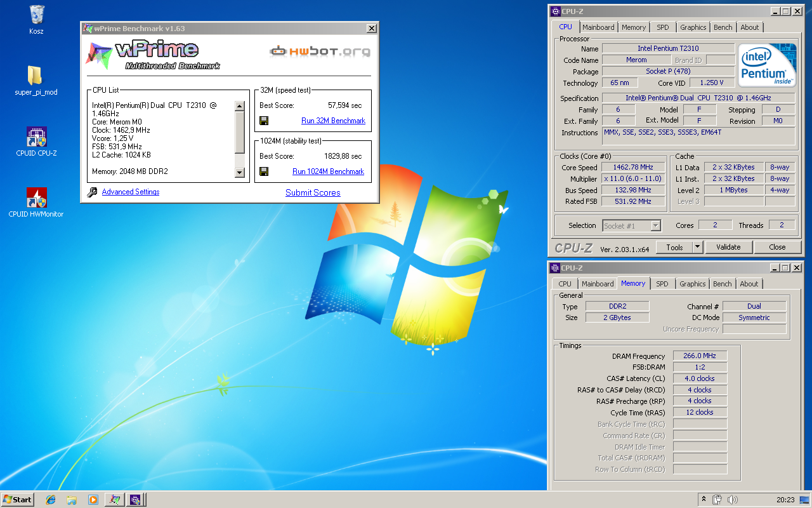Click the Submit Scores link
The image size is (812, 508).
(x=313, y=192)
